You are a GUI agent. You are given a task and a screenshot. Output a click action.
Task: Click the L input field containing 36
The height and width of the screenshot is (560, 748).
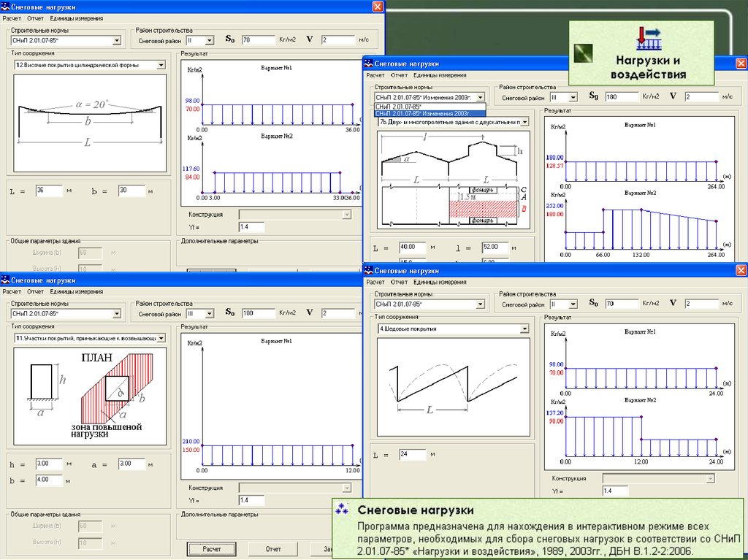[48, 191]
